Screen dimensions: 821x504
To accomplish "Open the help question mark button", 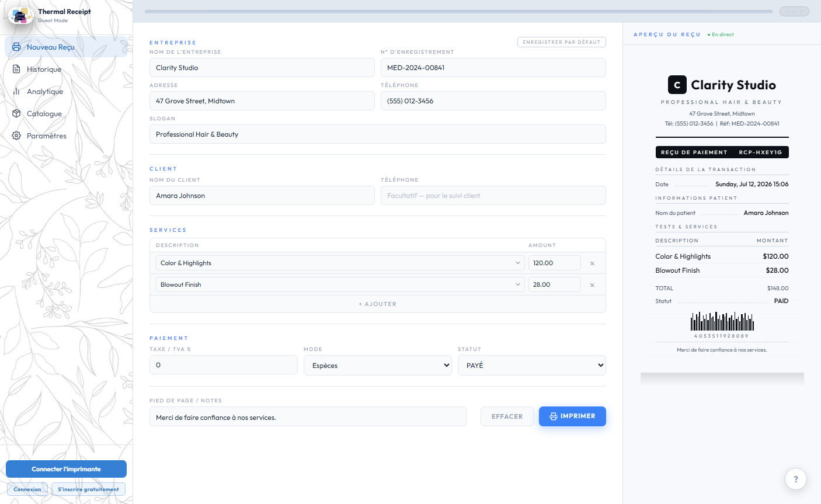I will (x=795, y=479).
